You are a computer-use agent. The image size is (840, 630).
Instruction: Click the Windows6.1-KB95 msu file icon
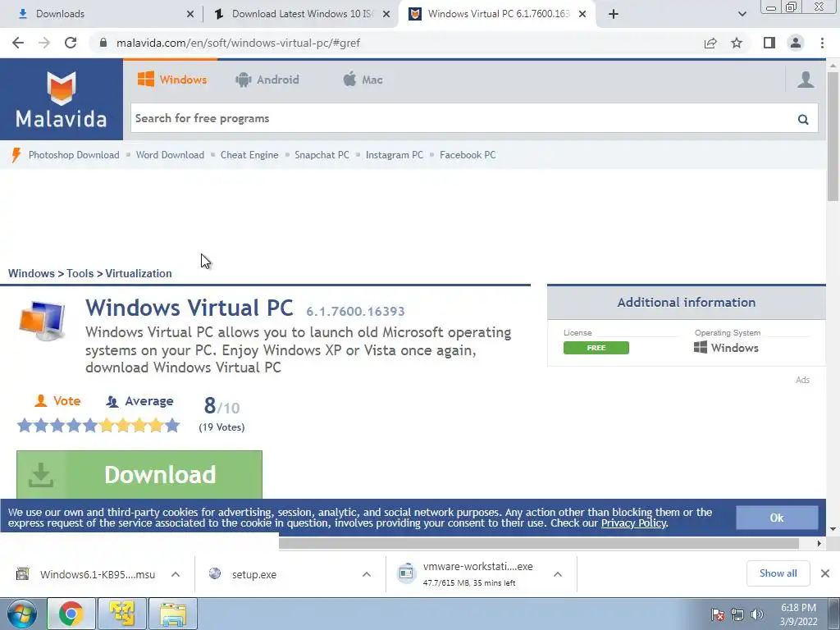(x=22, y=573)
